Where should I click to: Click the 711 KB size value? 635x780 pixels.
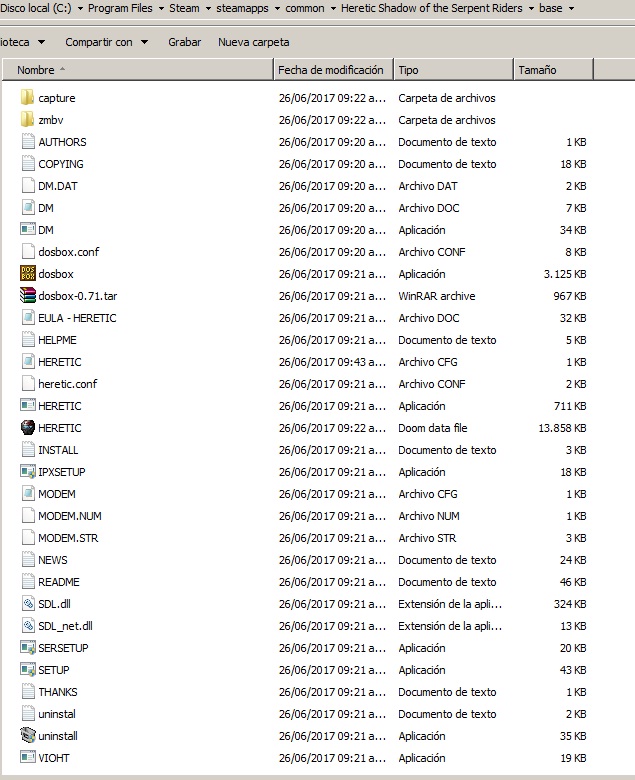[570, 406]
